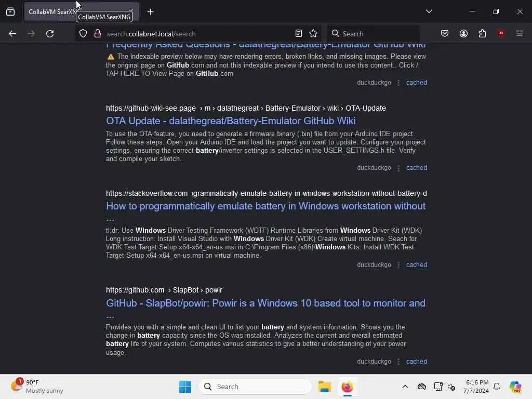Open the list all tabs dropdown
Image resolution: width=532 pixels, height=399 pixels.
click(x=429, y=11)
